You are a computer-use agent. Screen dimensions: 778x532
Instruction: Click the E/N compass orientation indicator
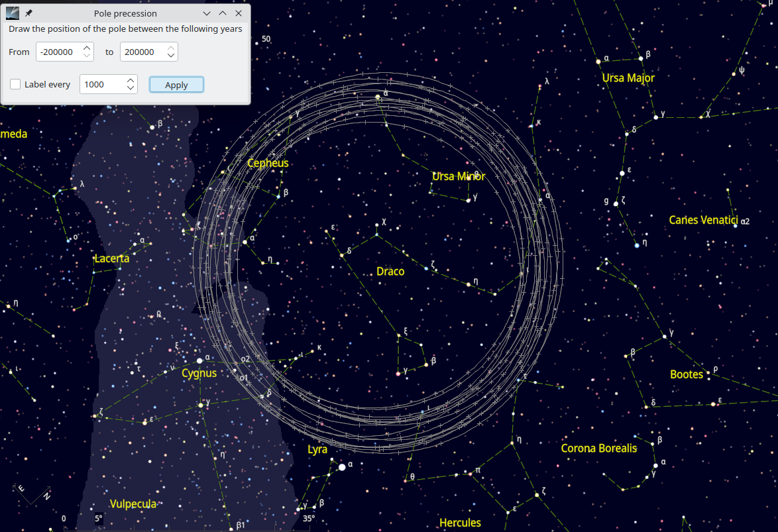click(x=32, y=494)
